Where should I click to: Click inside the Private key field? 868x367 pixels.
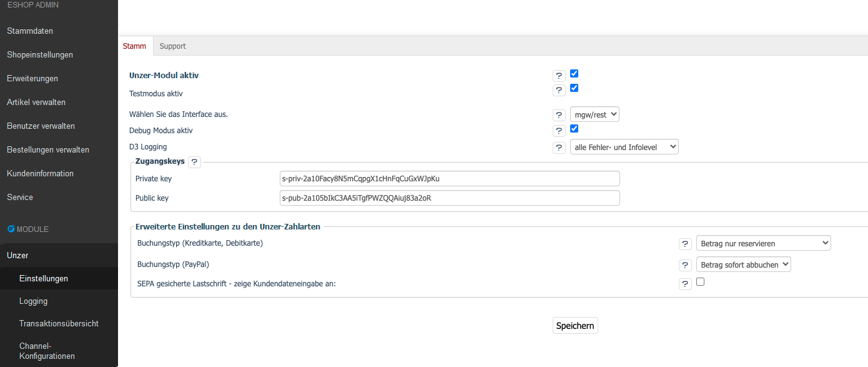449,178
